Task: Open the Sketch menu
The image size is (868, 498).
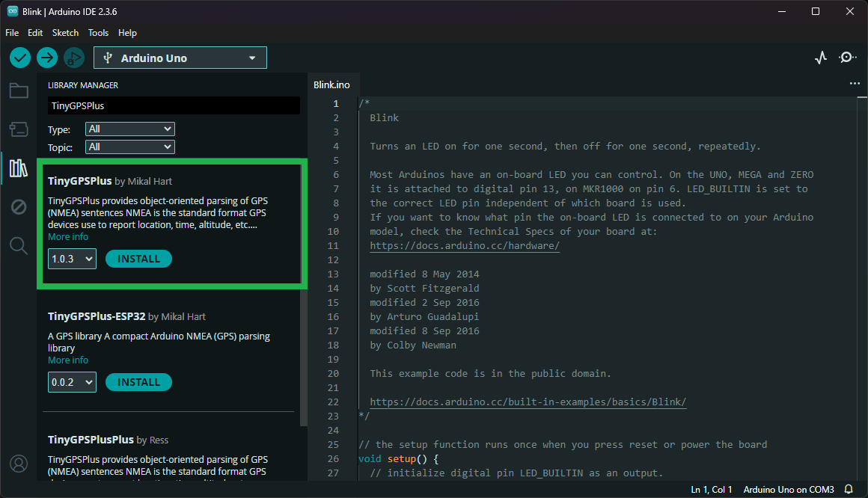Action: point(65,33)
